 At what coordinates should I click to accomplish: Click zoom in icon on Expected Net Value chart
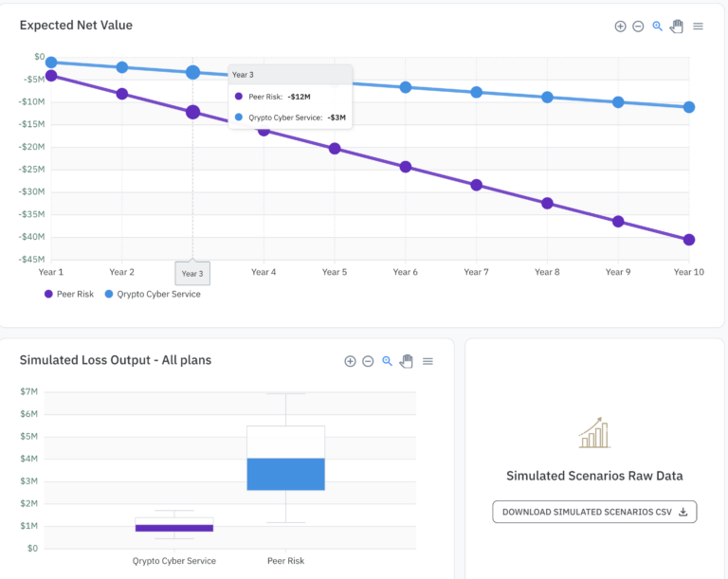tap(620, 27)
